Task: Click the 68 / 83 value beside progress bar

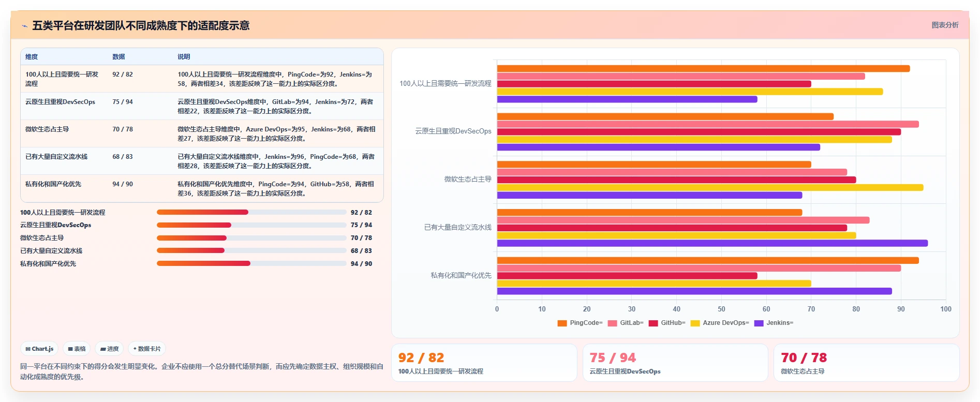Action: pos(361,251)
